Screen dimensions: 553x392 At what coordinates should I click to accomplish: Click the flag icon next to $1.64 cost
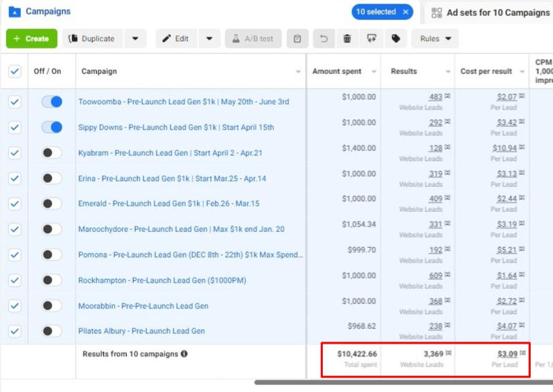click(522, 275)
